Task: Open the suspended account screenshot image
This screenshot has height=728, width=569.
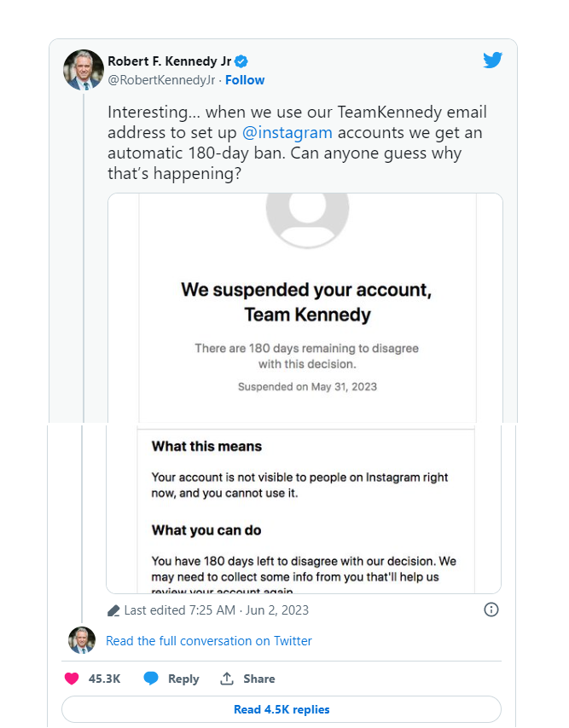Action: (305, 392)
